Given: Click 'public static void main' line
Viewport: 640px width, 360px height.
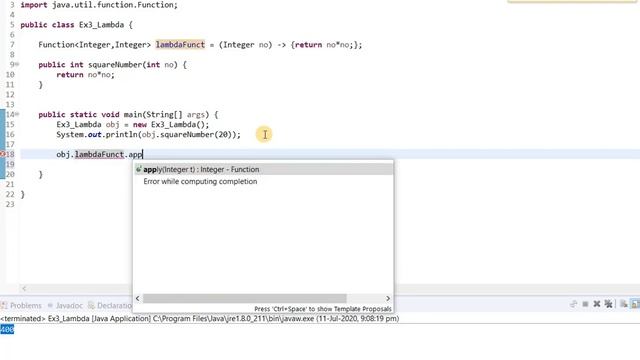Looking at the screenshot, I should tap(128, 114).
